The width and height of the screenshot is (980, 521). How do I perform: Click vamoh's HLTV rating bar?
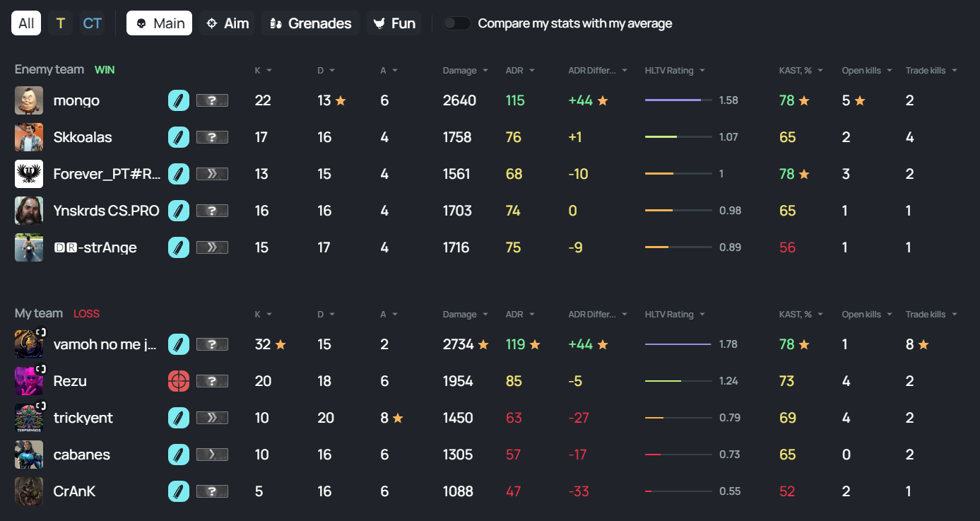tap(678, 344)
